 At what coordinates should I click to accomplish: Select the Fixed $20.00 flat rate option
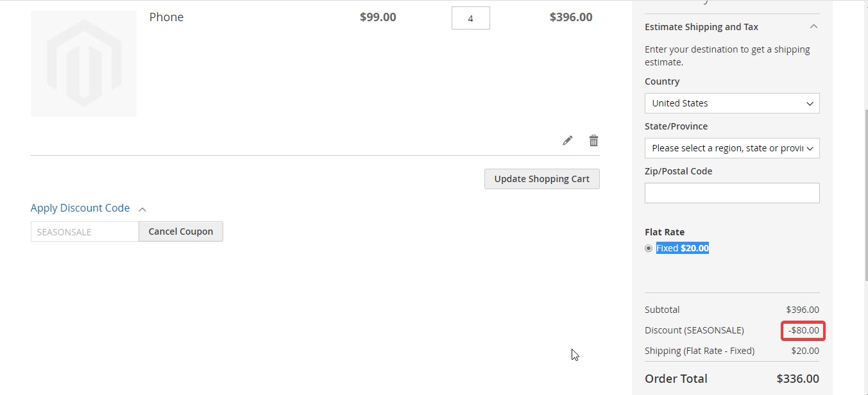point(648,248)
